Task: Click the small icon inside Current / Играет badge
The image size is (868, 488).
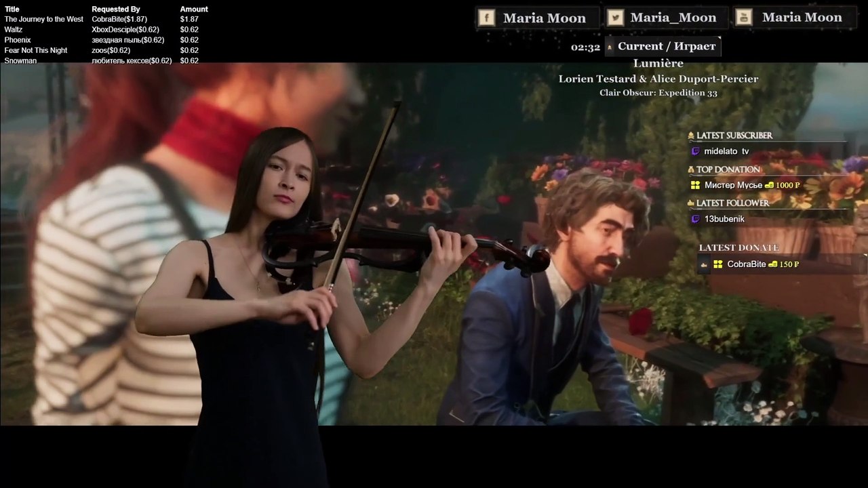Action: pos(610,47)
